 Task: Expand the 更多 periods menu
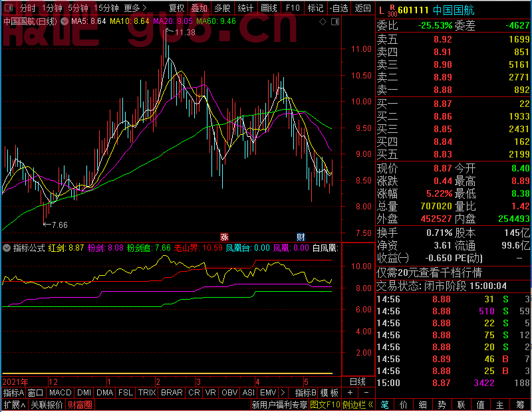click(135, 8)
